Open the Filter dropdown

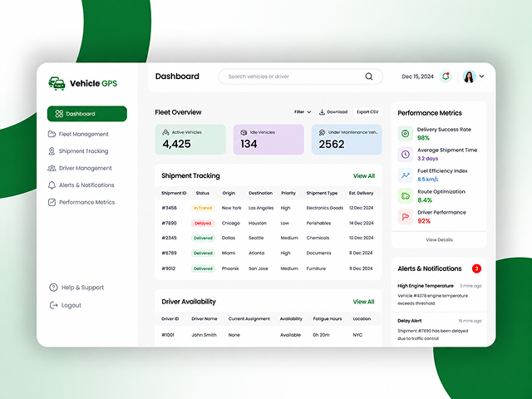303,112
